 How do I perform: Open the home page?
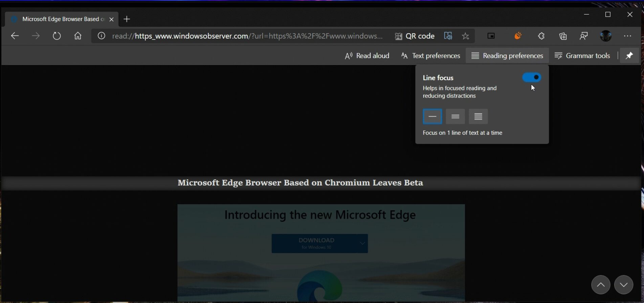[x=78, y=36]
